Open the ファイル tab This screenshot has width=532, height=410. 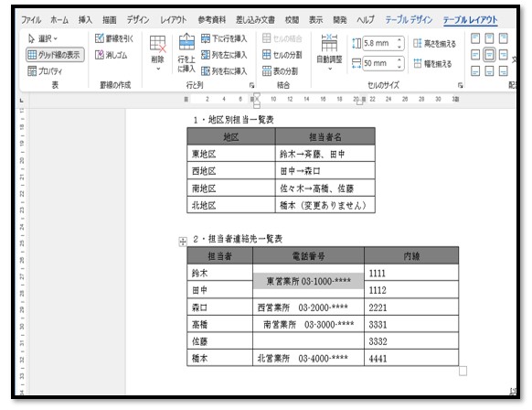31,20
